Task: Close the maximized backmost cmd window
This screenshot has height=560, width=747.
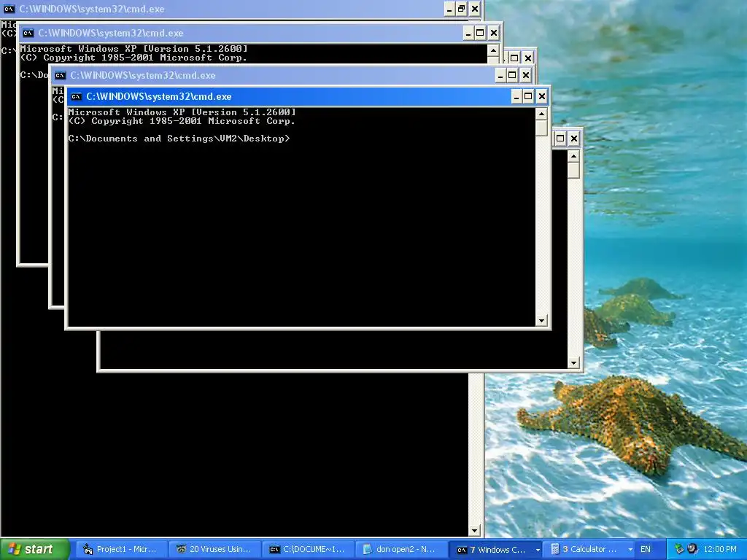Action: tap(474, 9)
